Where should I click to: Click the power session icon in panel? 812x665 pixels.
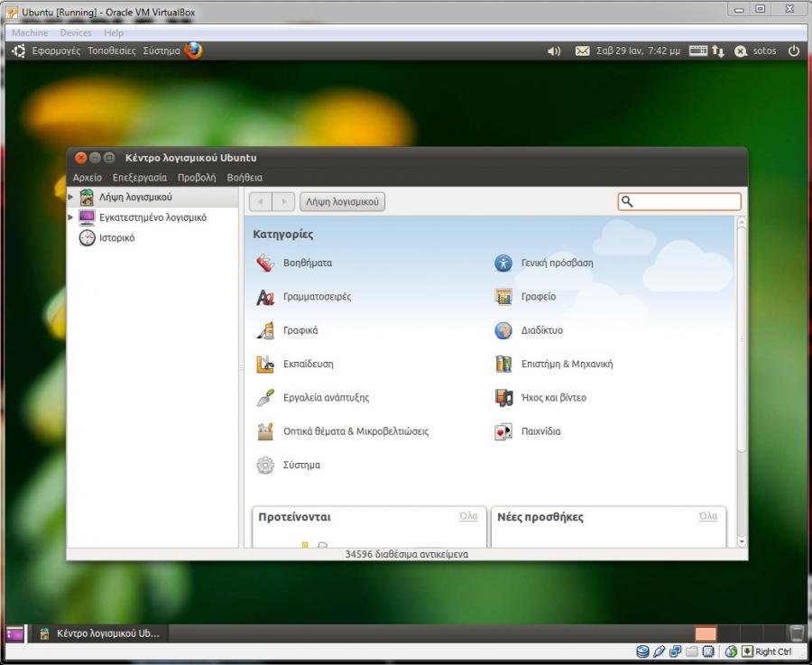coord(793,51)
